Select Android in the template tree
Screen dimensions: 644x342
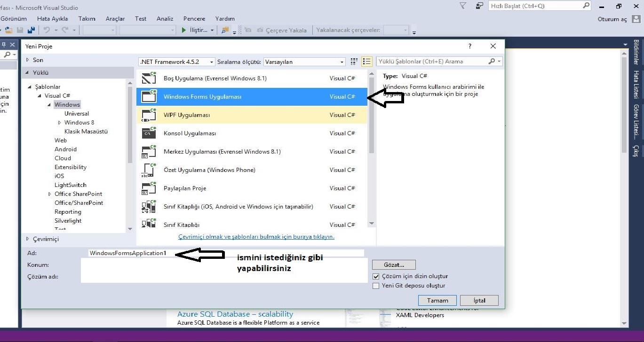[x=65, y=149]
